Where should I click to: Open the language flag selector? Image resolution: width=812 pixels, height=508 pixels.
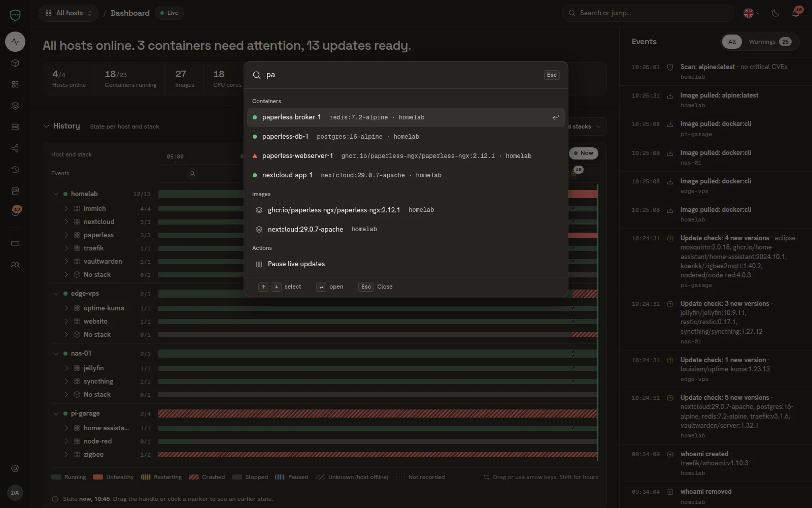pyautogui.click(x=752, y=13)
